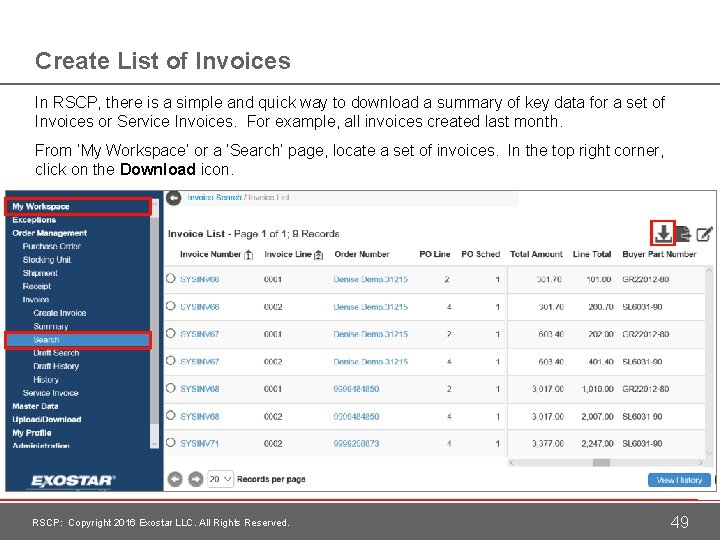
Task: Click the Total Amount column header
Action: [536, 254]
